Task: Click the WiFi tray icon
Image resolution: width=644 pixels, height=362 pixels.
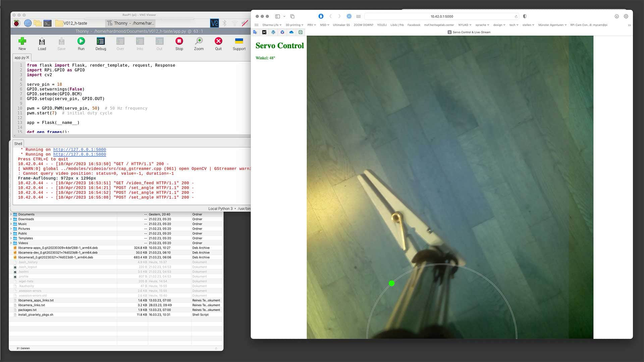Action: click(235, 23)
